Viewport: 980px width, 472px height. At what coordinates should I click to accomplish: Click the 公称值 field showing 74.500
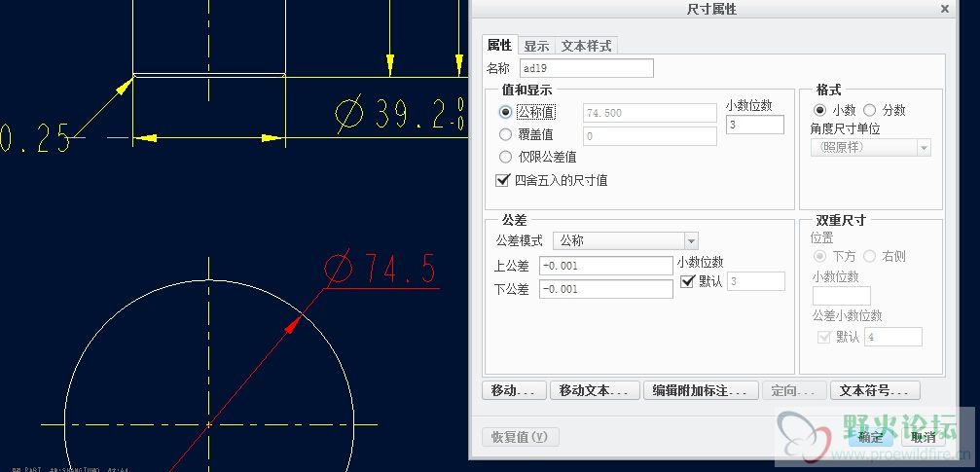coord(649,113)
